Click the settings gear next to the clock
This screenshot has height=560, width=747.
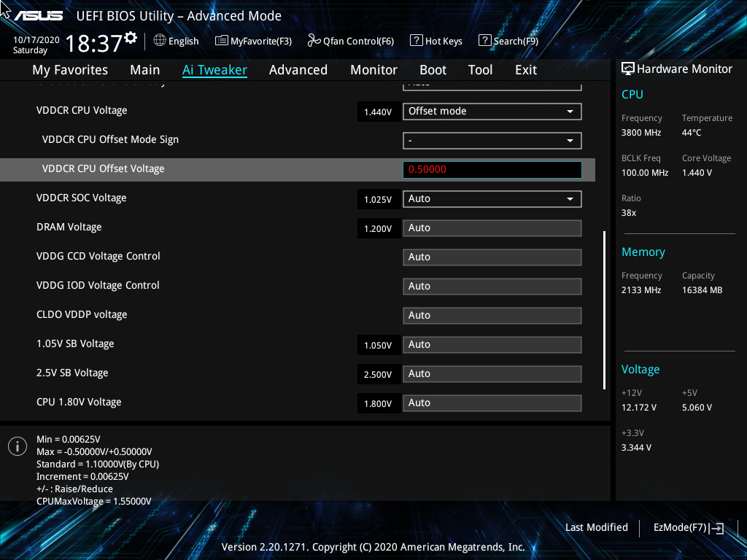click(131, 38)
